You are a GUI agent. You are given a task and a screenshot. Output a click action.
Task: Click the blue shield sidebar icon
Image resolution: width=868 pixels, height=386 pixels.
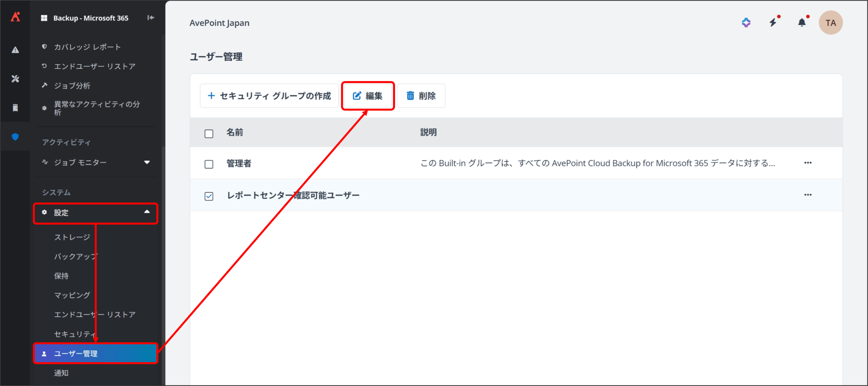click(15, 137)
